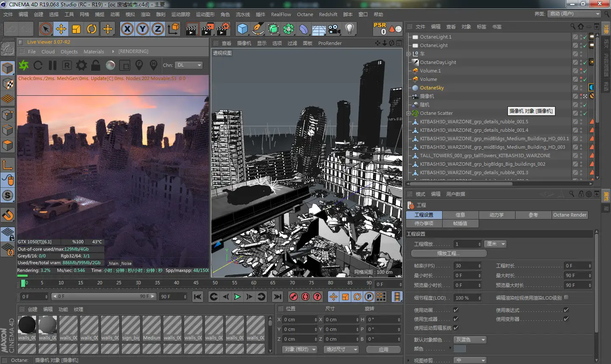The image size is (611, 364).
Task: Toggle Volume.1 visibility dots
Action: point(581,71)
